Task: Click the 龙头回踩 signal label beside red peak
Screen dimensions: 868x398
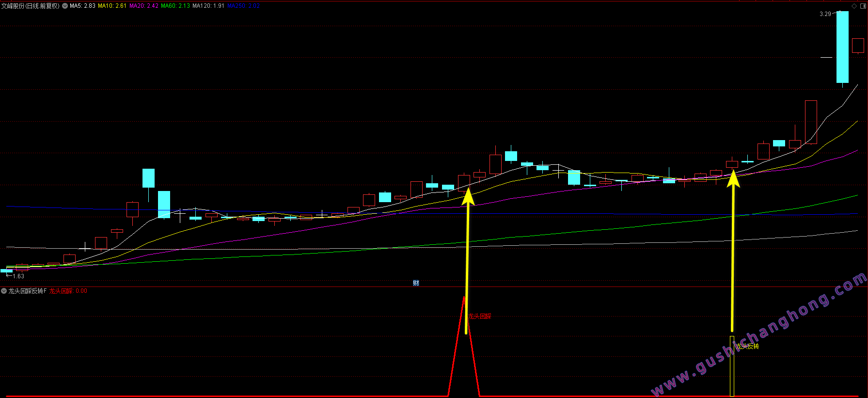Action: coord(480,316)
